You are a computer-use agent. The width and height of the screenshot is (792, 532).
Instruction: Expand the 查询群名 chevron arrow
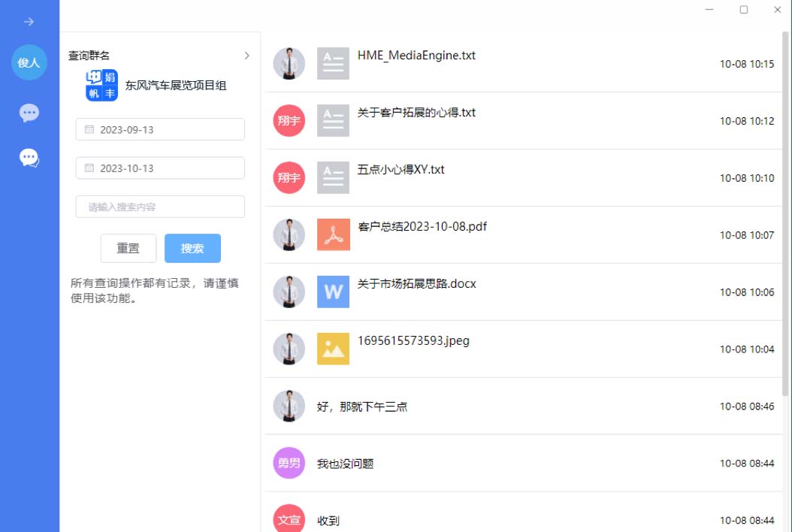coord(246,56)
